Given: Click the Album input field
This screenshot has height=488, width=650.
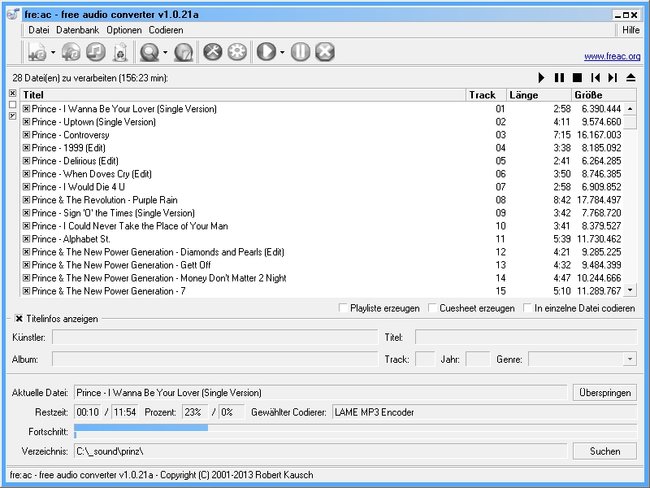Looking at the screenshot, I should (x=215, y=359).
